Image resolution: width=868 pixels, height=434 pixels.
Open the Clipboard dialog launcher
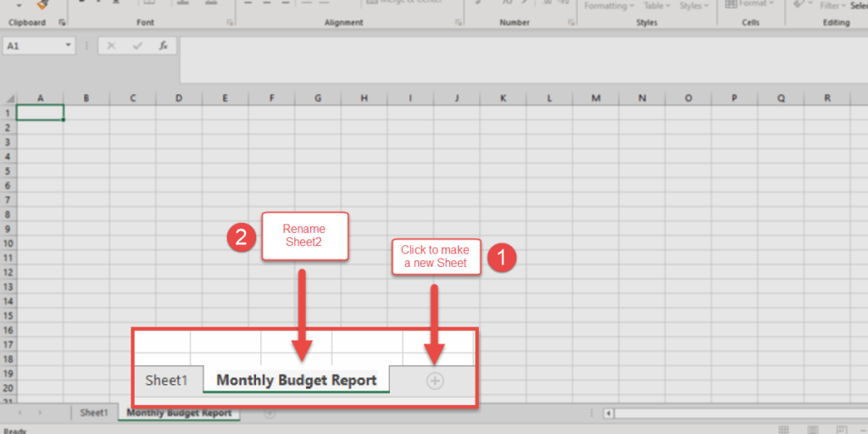pyautogui.click(x=61, y=23)
